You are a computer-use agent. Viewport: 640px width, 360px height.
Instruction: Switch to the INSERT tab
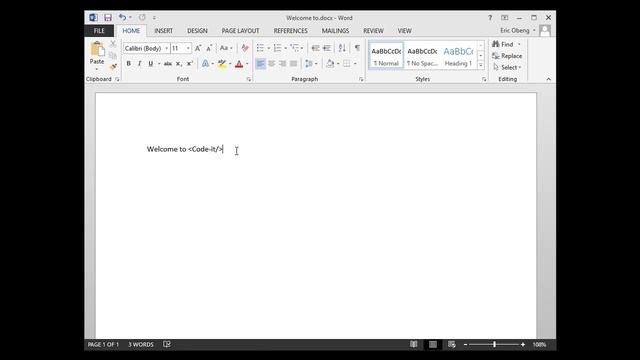point(163,31)
